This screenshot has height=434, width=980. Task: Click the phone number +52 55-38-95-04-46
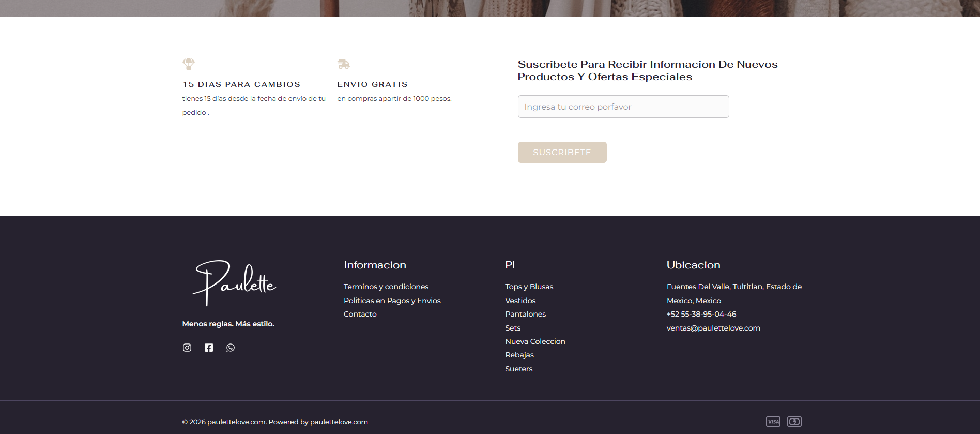coord(701,314)
